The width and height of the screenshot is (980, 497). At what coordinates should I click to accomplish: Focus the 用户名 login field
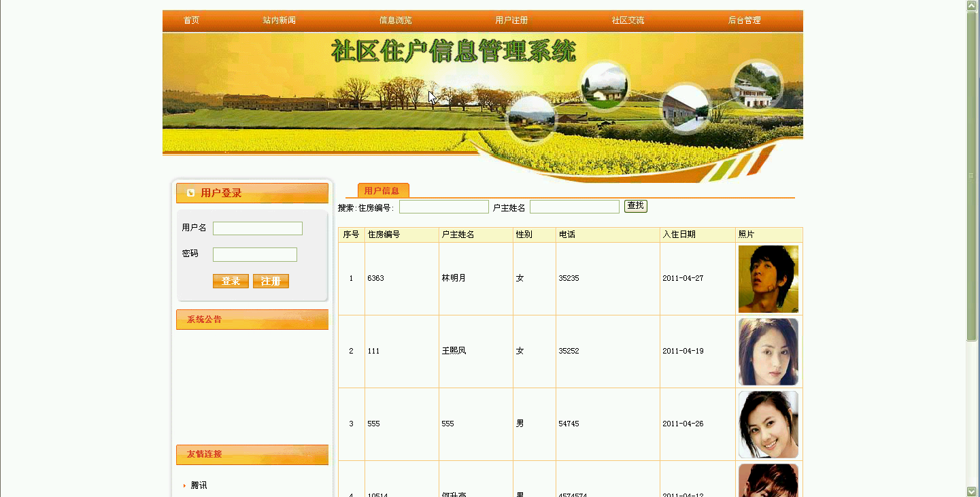258,228
